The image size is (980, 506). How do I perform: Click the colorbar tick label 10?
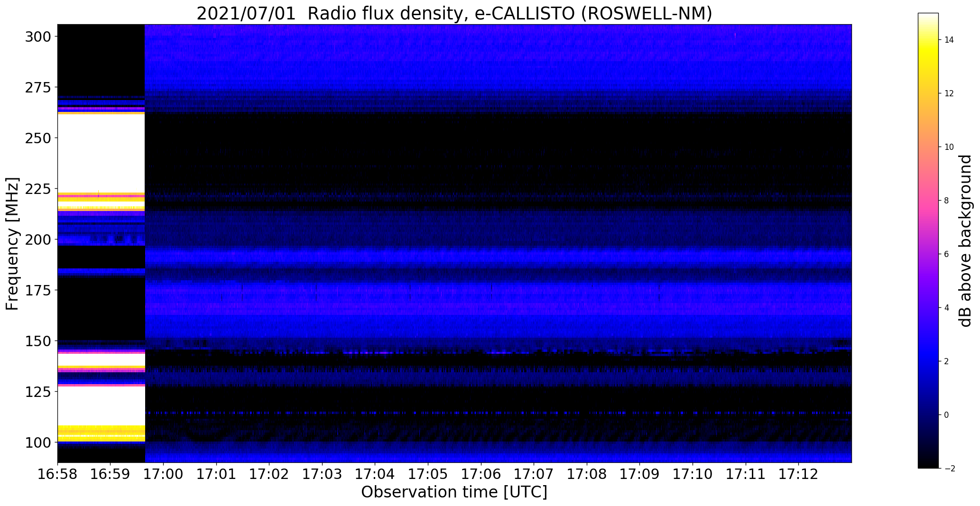point(949,147)
